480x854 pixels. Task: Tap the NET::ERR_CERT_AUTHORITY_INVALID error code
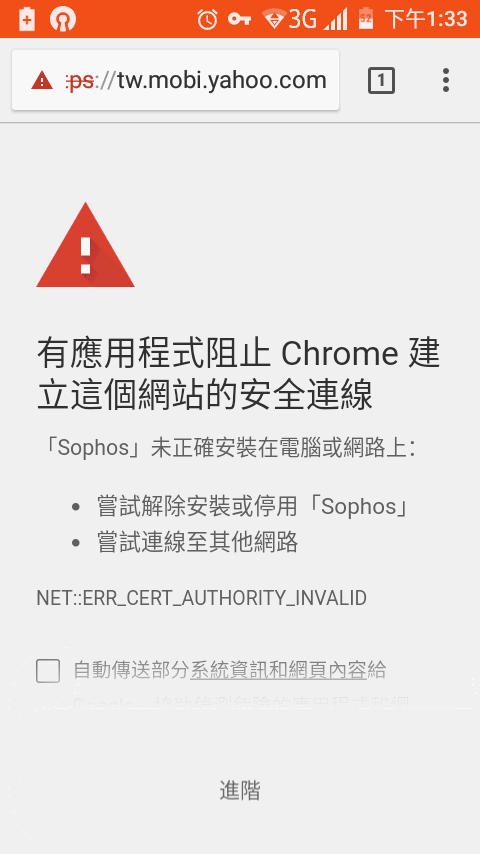point(201,598)
